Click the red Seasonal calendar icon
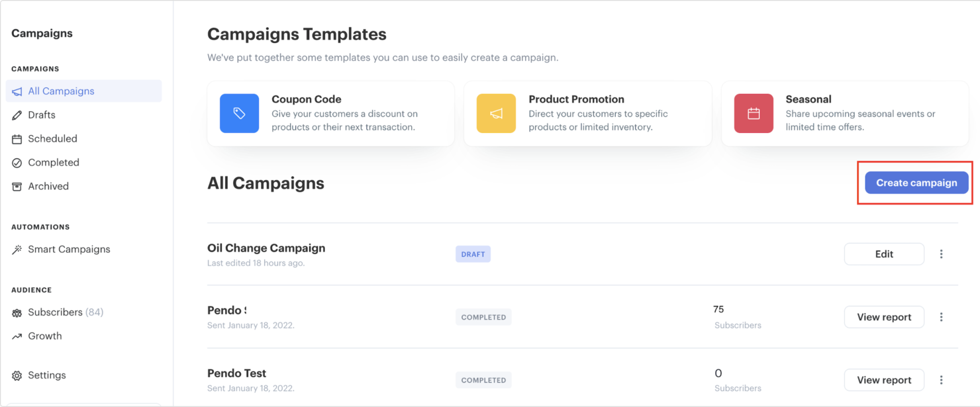This screenshot has height=407, width=980. 753,113
